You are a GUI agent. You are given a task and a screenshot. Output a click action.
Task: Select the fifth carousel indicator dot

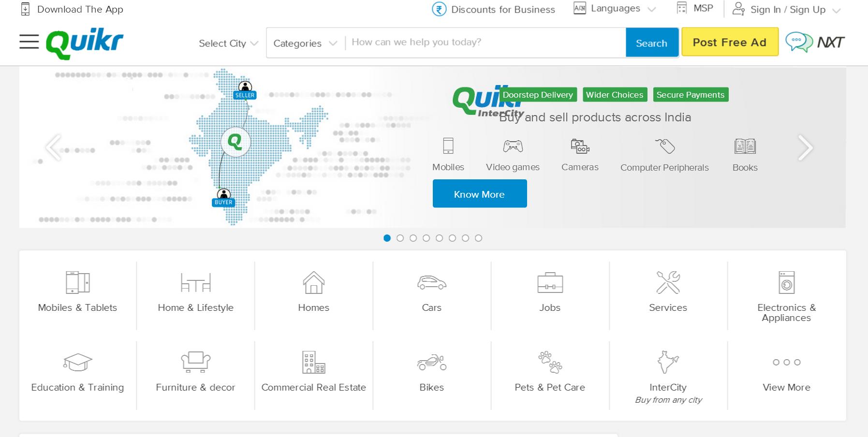[x=439, y=238]
